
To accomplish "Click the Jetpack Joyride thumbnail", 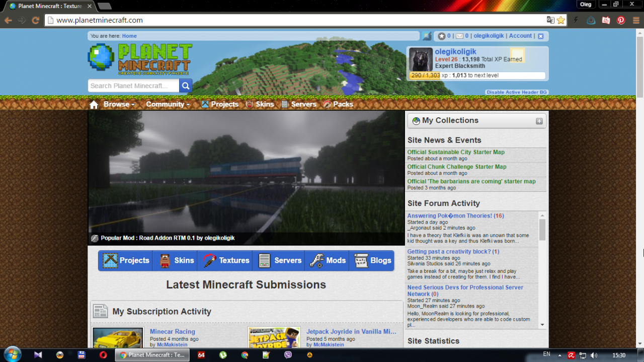I will click(274, 337).
